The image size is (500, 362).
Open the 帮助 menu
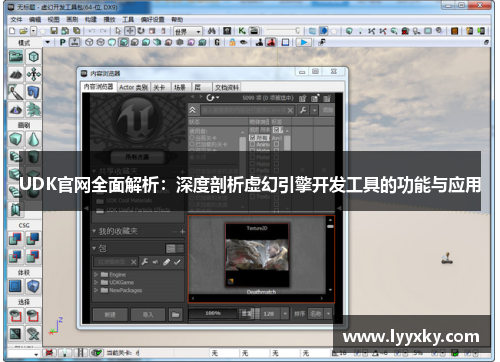tap(177, 20)
